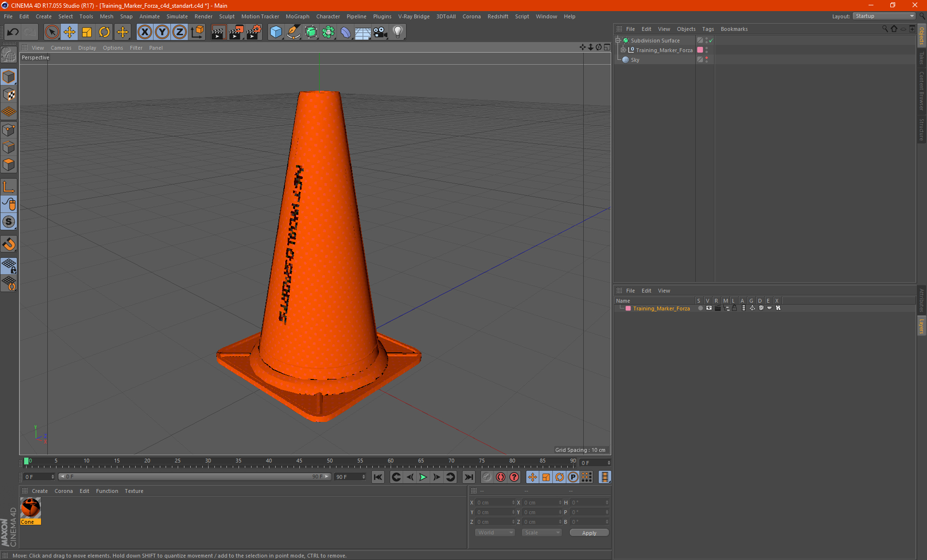Open the deformer Bend icon
The height and width of the screenshot is (560, 927).
pos(346,32)
